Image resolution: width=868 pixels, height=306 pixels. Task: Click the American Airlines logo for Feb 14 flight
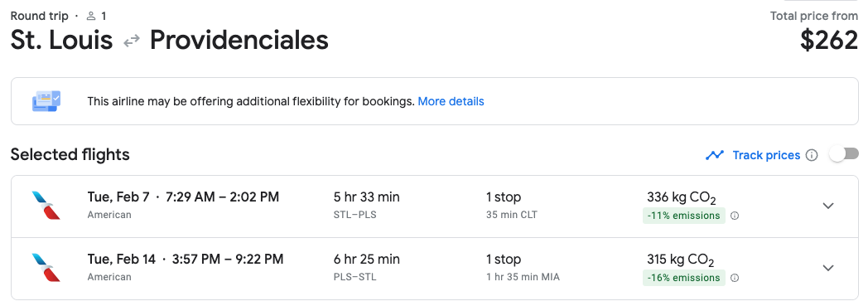46,268
